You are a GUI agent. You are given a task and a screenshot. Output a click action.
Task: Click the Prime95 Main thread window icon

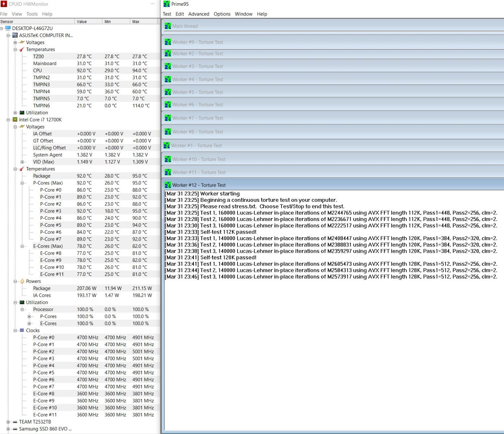[x=168, y=26]
